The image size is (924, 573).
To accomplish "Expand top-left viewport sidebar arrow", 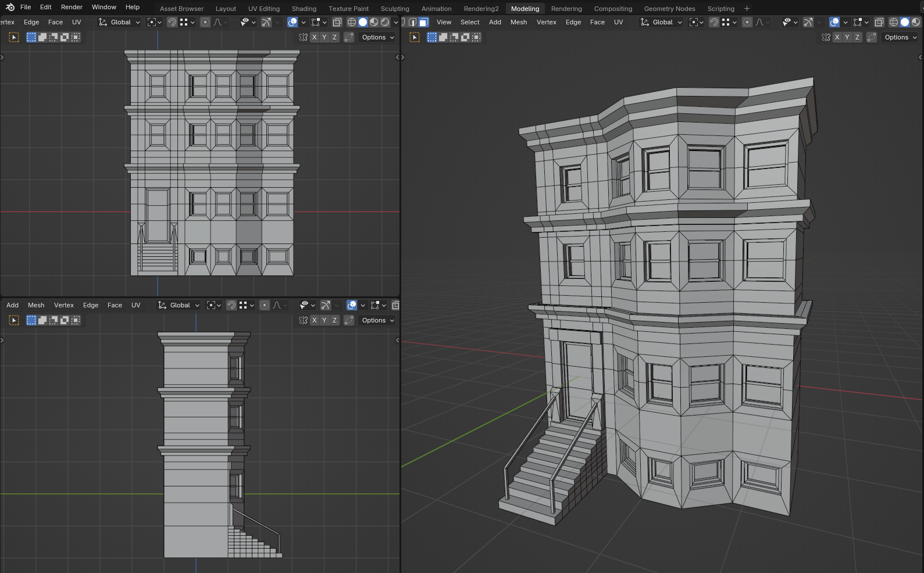I will 398,57.
